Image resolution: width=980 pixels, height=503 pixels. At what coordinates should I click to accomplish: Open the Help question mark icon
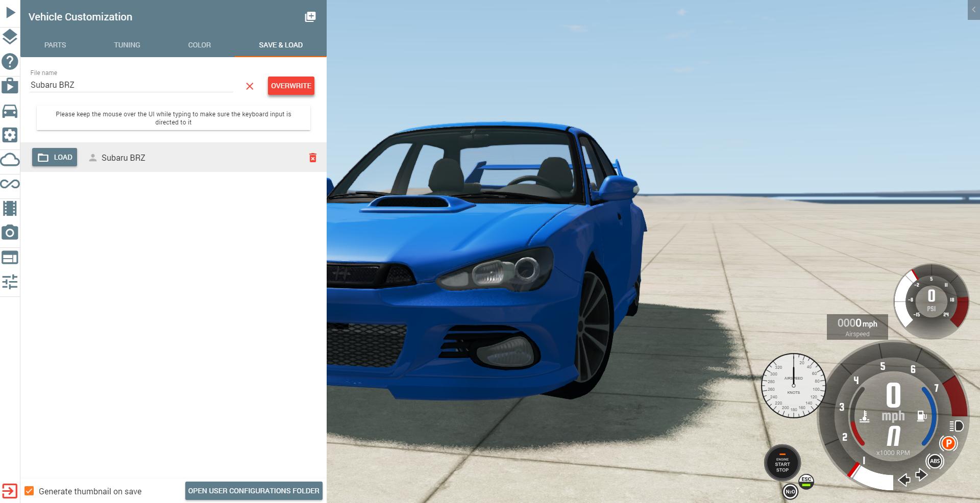coord(9,62)
